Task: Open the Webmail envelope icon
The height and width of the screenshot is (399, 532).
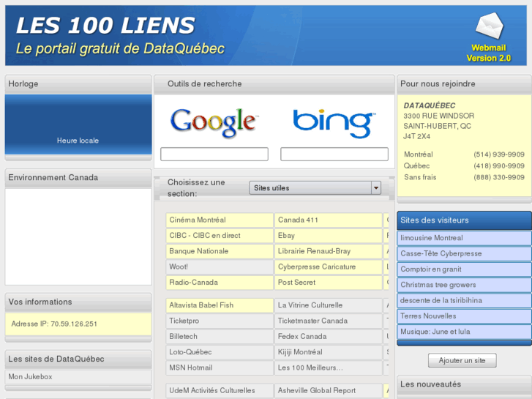Action: [489, 27]
